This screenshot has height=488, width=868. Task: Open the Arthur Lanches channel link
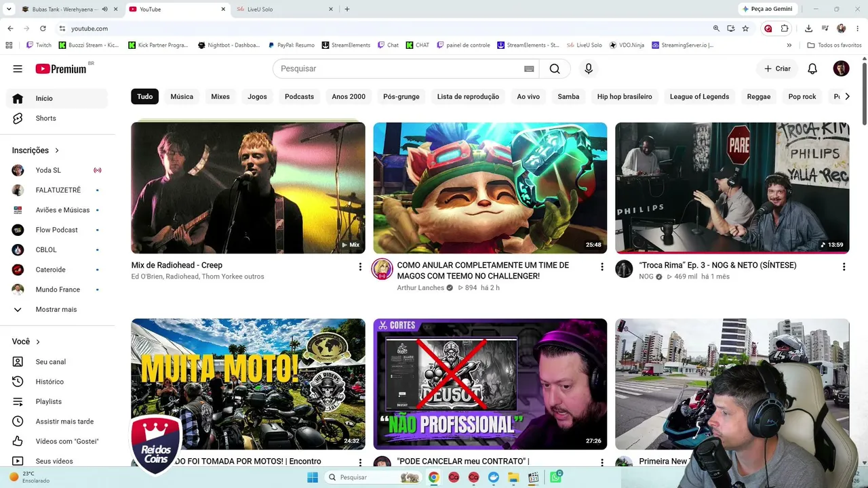tap(420, 288)
